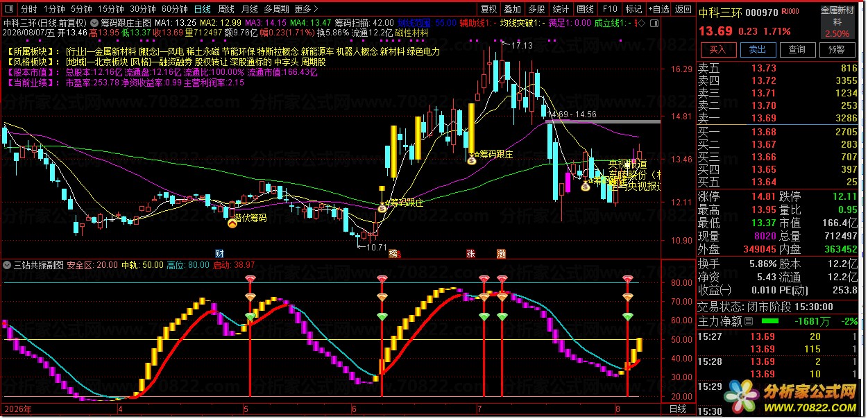868x419 pixels.
Task: Click the R1000 tag beside stock code
Action: [x=790, y=12]
